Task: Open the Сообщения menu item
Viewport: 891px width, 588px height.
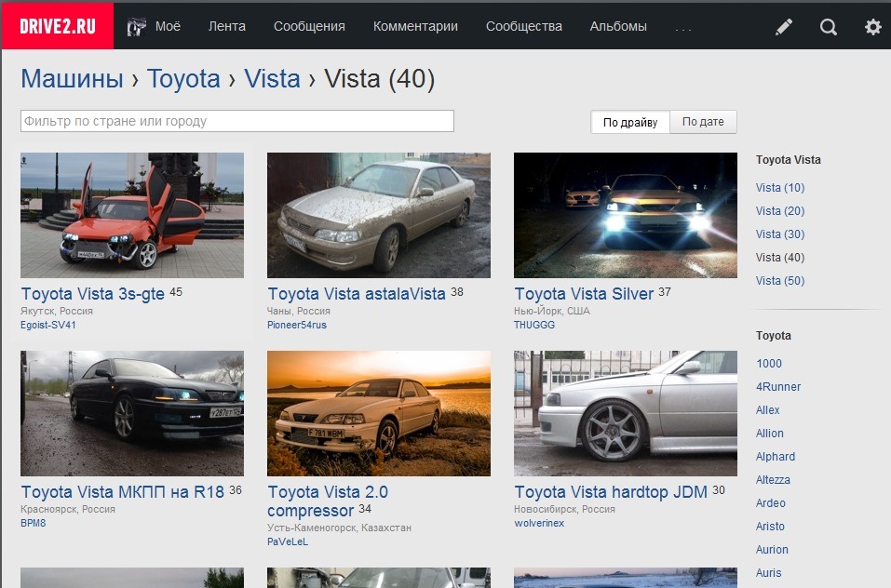Action: click(x=308, y=27)
